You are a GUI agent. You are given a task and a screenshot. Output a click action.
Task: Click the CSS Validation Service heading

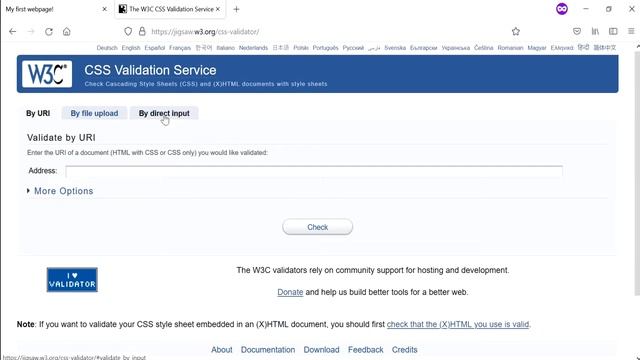point(150,70)
